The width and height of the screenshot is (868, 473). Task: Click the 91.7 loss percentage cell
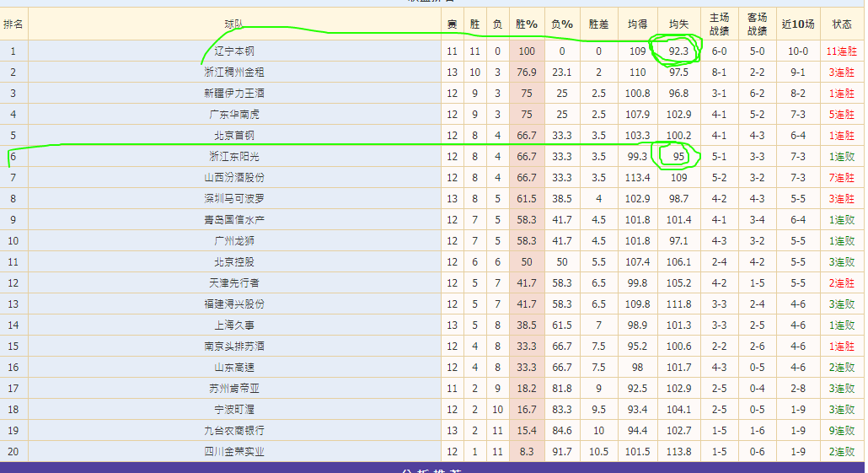coord(562,451)
